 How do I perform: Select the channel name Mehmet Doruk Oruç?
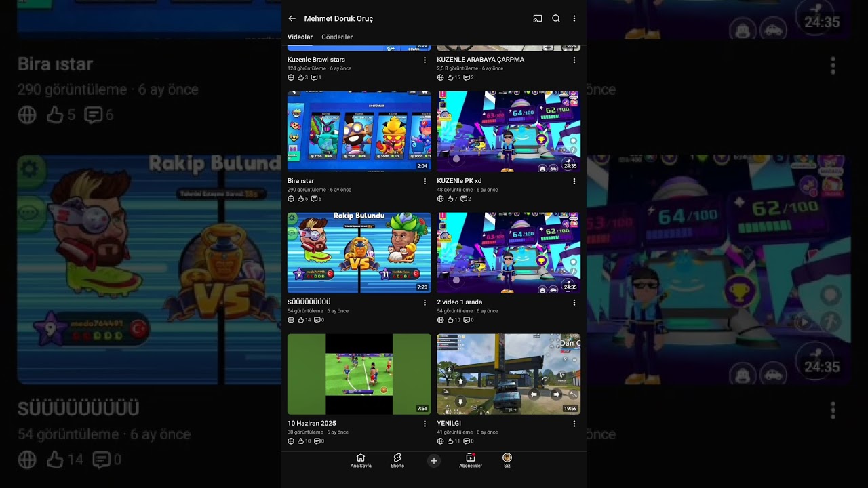tap(338, 18)
